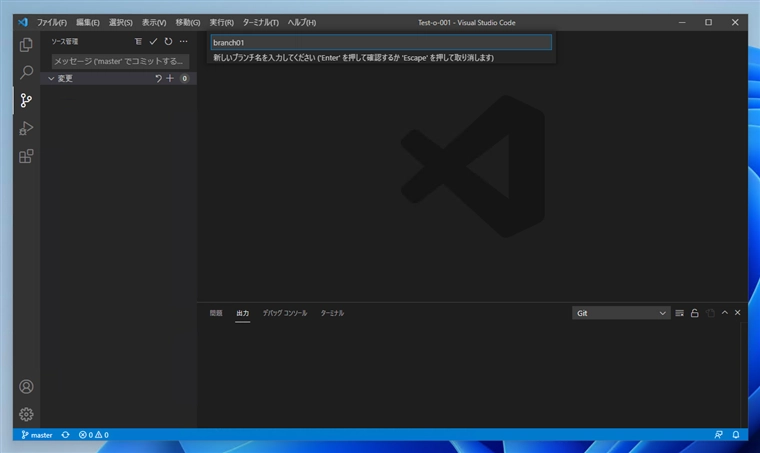Click the commit checkmark icon
The width and height of the screenshot is (760, 453).
coord(153,42)
